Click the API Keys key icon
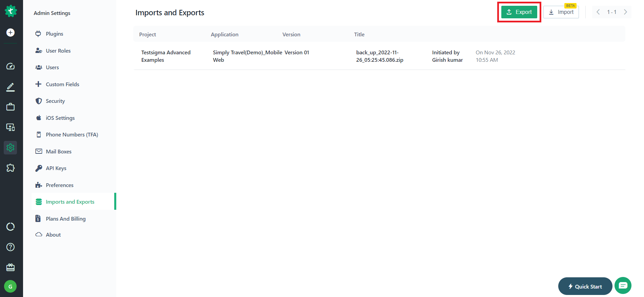The width and height of the screenshot is (644, 297). [39, 168]
